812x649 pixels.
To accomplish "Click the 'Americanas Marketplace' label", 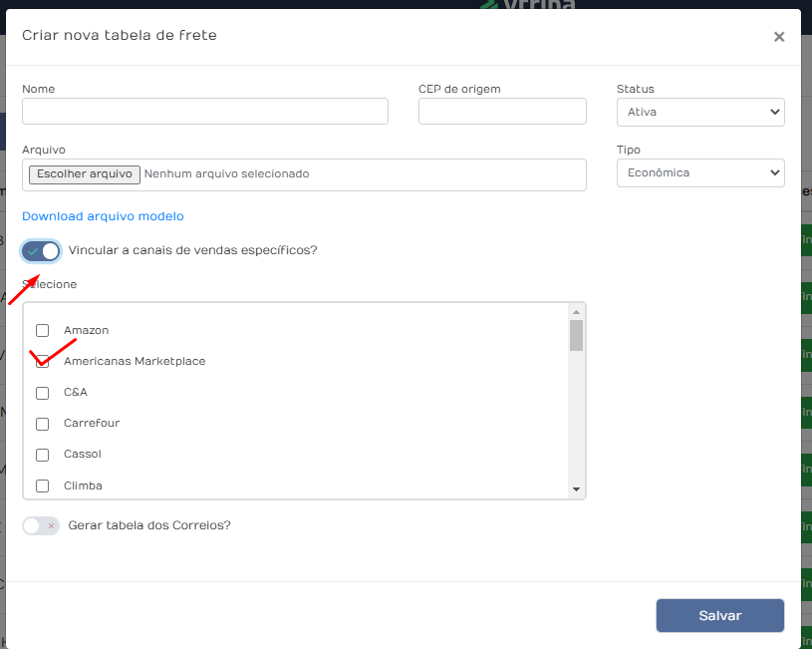I will (x=135, y=361).
